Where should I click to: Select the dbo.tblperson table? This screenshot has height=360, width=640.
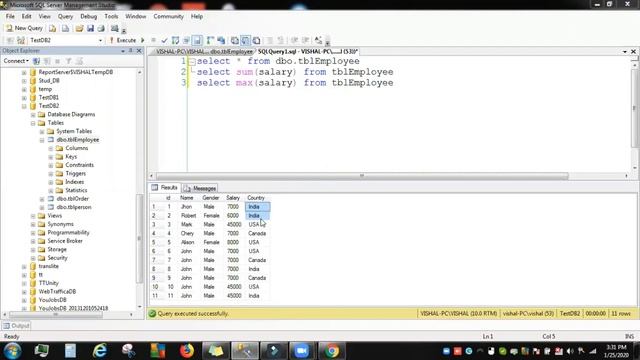tap(74, 207)
